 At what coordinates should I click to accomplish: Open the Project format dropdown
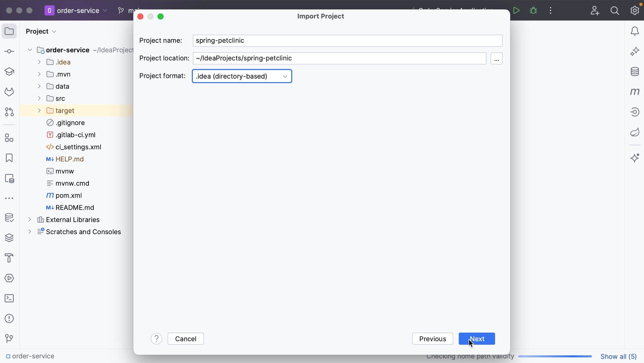(242, 76)
